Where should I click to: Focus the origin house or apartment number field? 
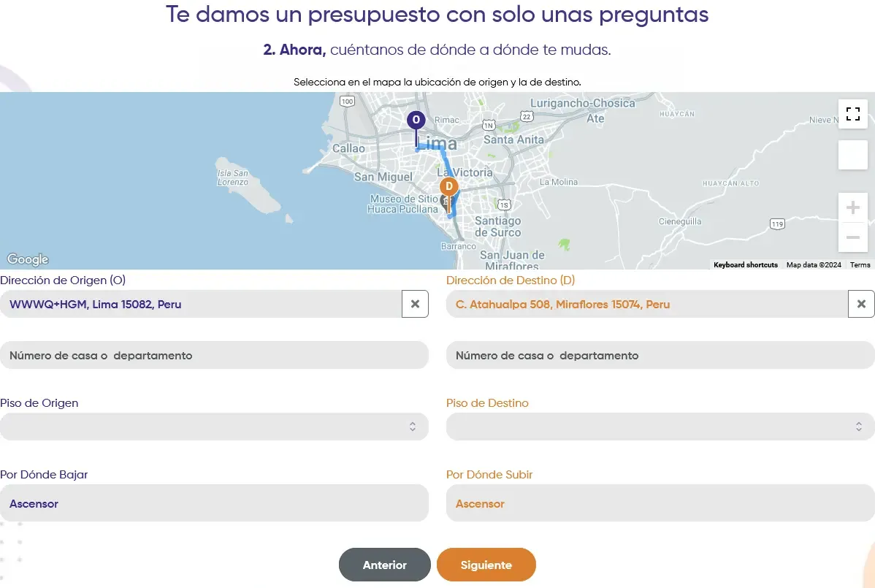(214, 356)
